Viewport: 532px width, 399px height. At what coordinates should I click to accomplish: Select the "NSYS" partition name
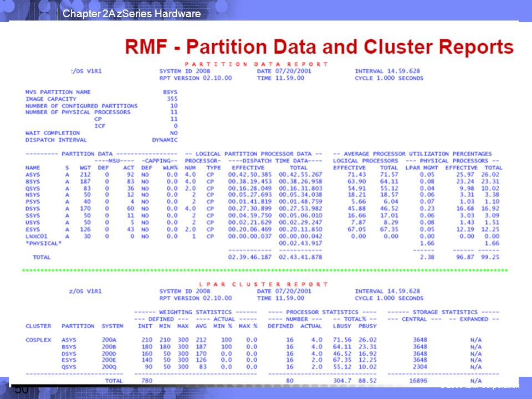click(33, 195)
